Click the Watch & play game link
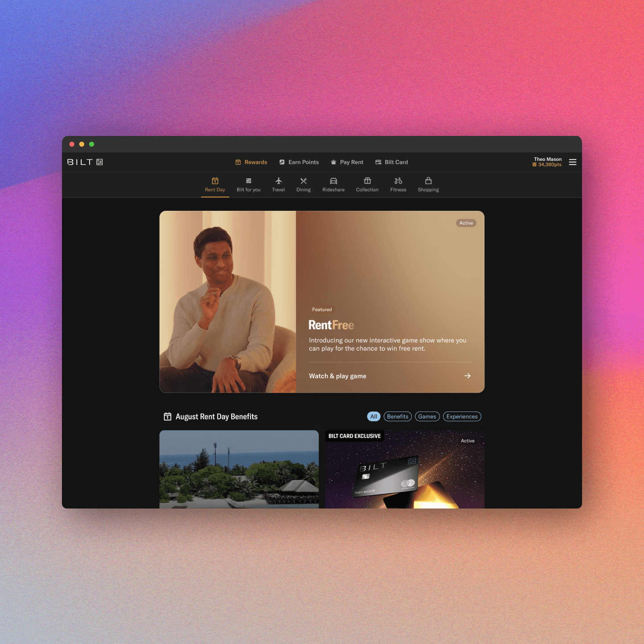The height and width of the screenshot is (644, 644). [x=338, y=376]
